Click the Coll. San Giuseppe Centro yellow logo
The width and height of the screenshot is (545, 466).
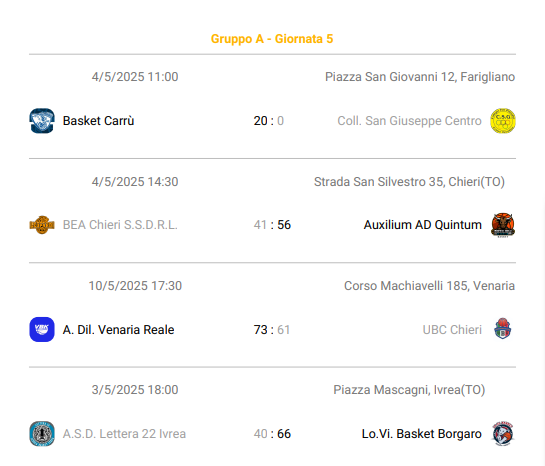click(503, 121)
